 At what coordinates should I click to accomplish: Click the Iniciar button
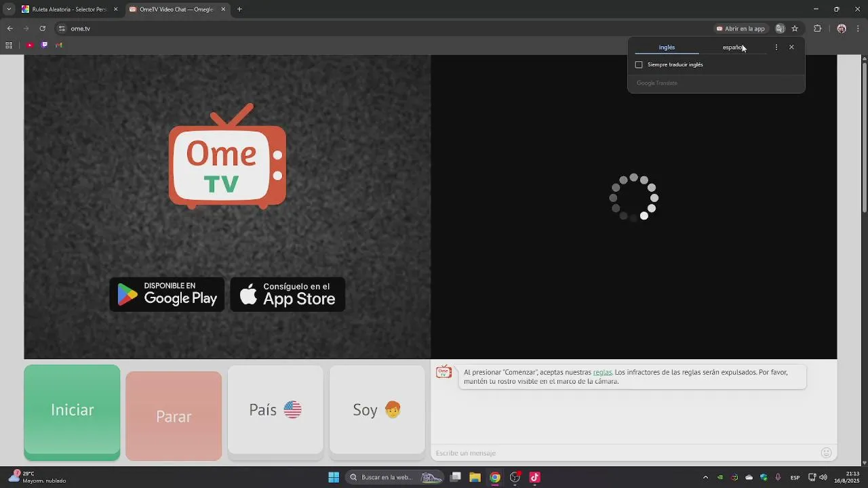coord(72,412)
